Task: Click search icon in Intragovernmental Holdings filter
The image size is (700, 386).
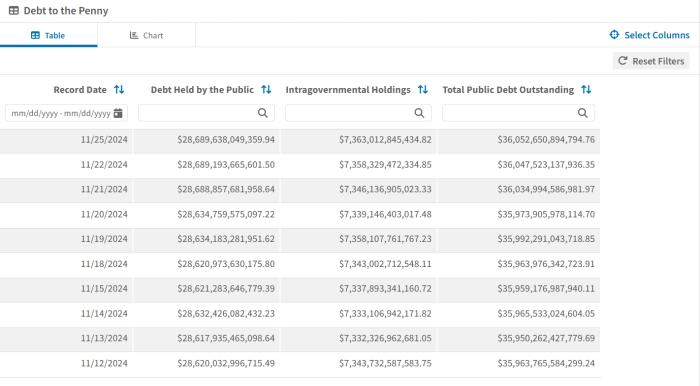Action: pyautogui.click(x=419, y=113)
